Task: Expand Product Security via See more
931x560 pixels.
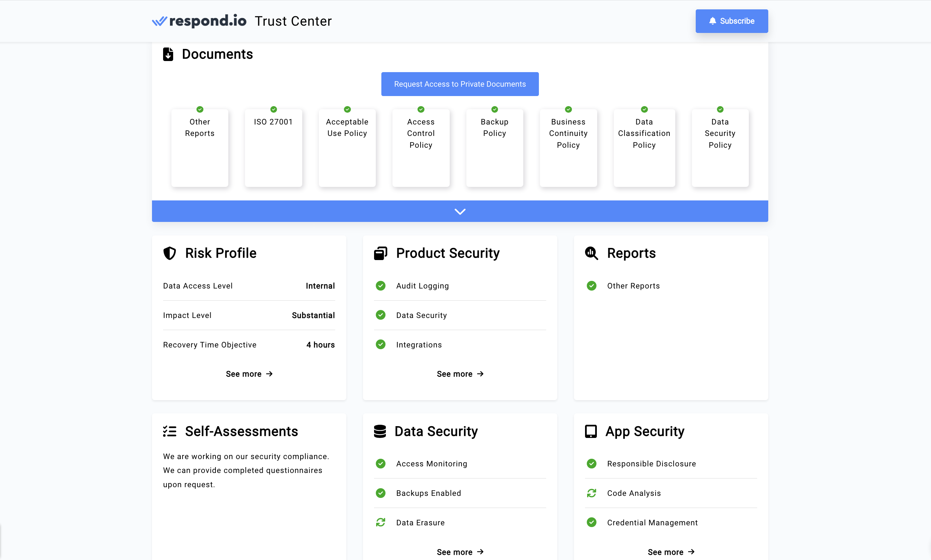Action: [x=460, y=374]
